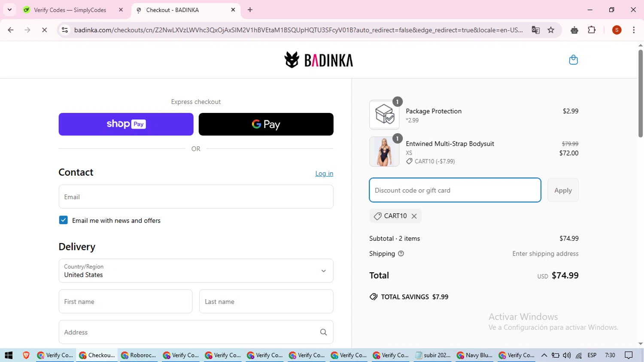Close the Verify Codes SimplyCodes tab
This screenshot has height=362, width=644.
click(121, 10)
